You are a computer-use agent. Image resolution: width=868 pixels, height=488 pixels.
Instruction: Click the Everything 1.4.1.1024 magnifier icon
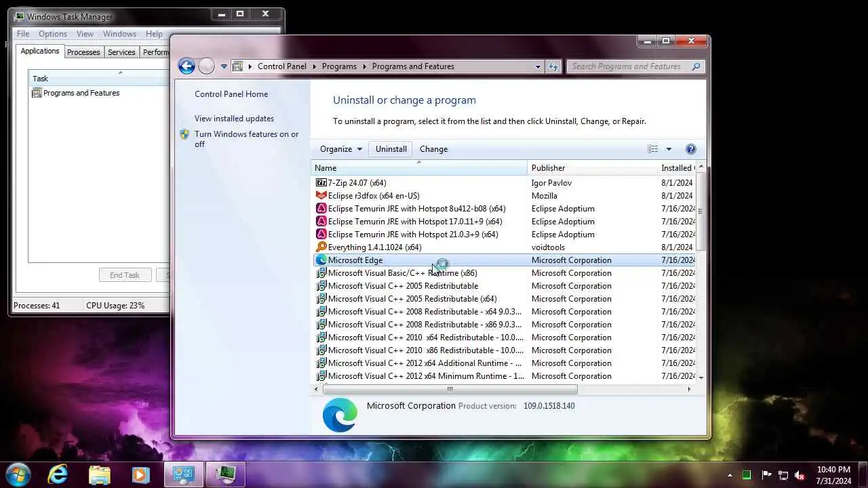[321, 247]
